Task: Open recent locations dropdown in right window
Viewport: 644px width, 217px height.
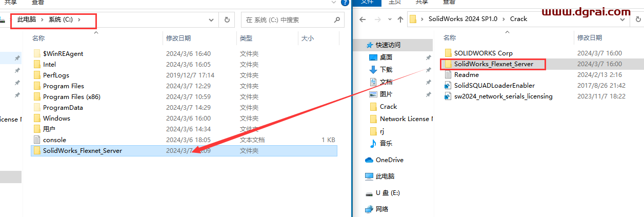Action: point(389,19)
